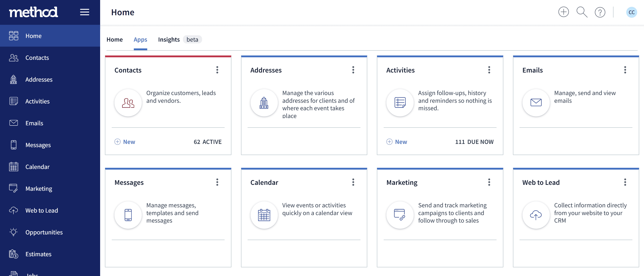Image resolution: width=644 pixels, height=276 pixels.
Task: Click the Method logo
Action: tap(33, 12)
